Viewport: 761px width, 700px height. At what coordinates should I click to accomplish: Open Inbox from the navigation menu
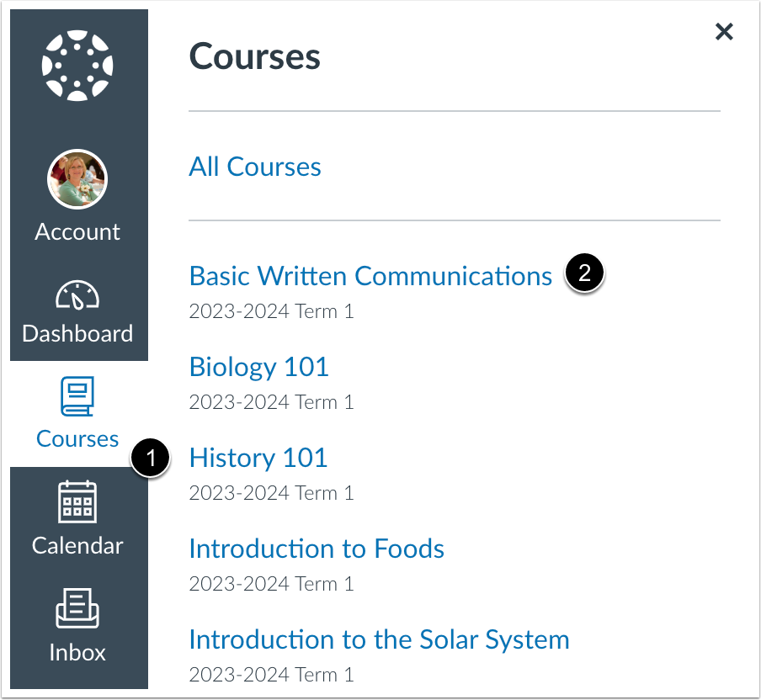(77, 652)
